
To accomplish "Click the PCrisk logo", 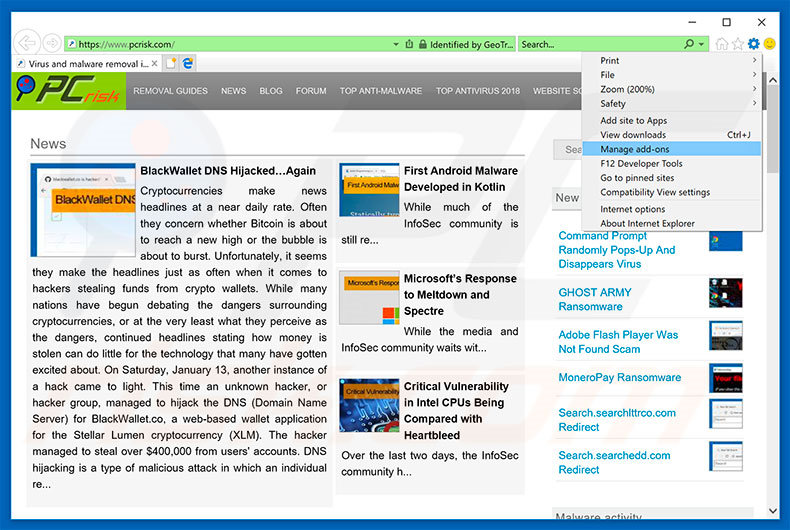I will [x=66, y=91].
